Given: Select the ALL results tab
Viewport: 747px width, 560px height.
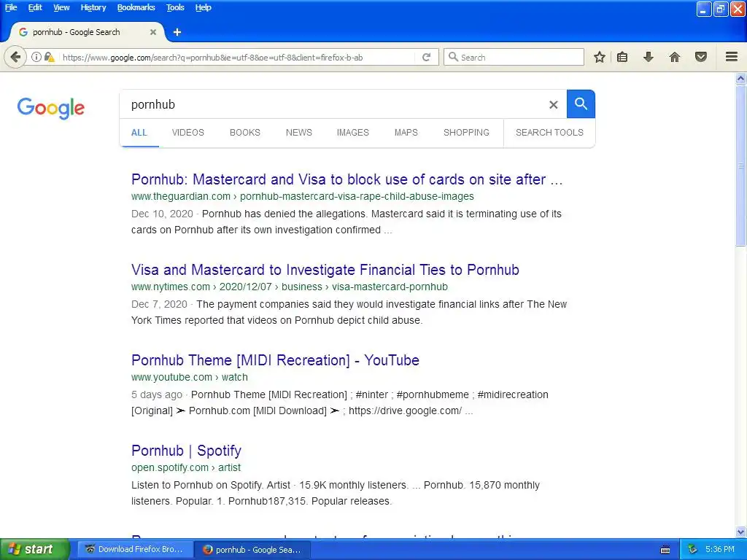Looking at the screenshot, I should [x=139, y=133].
